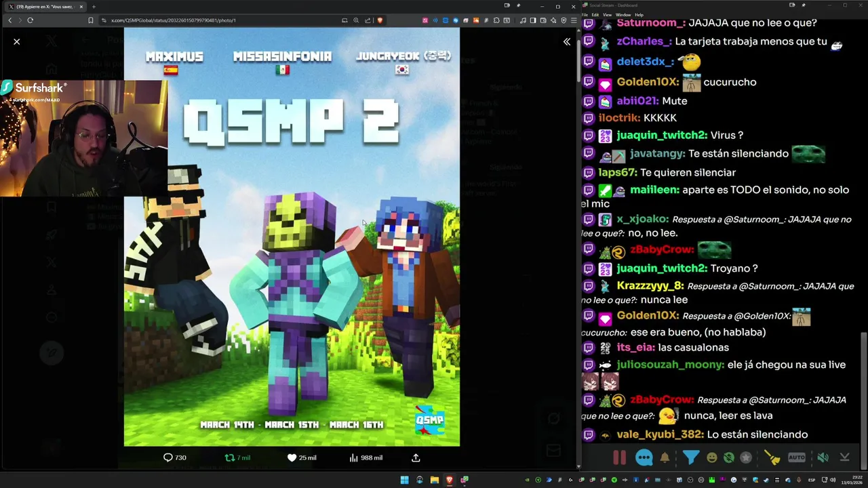Toggle the AUTO button in Social Stream

(797, 457)
